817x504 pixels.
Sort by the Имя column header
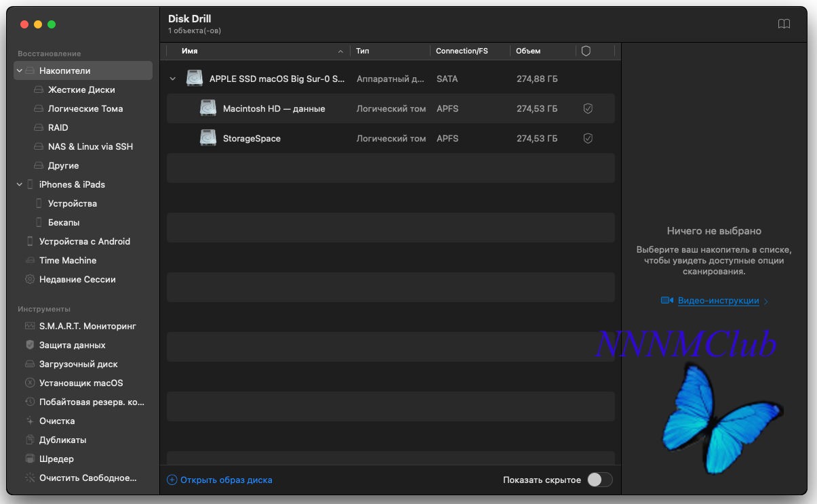pyautogui.click(x=190, y=51)
